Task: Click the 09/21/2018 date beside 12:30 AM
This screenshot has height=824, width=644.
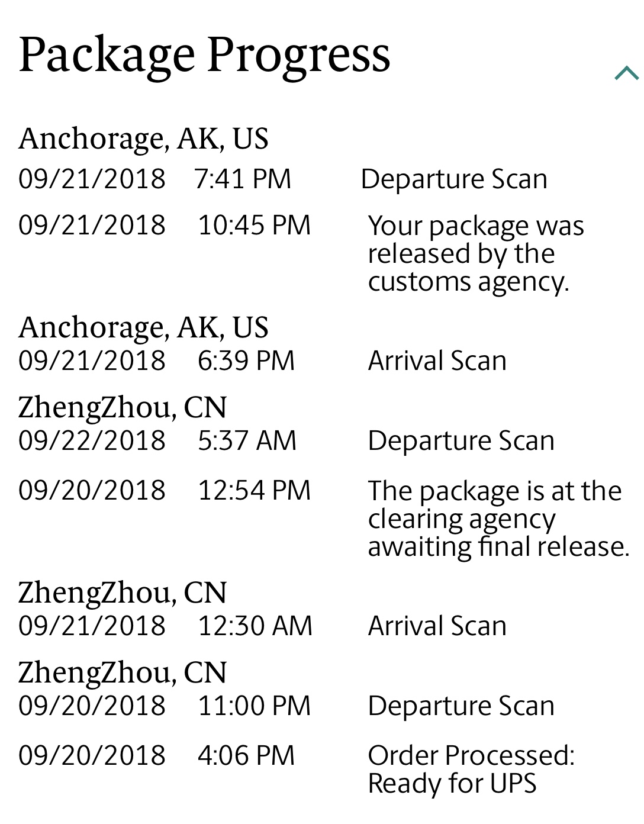Action: (x=92, y=626)
